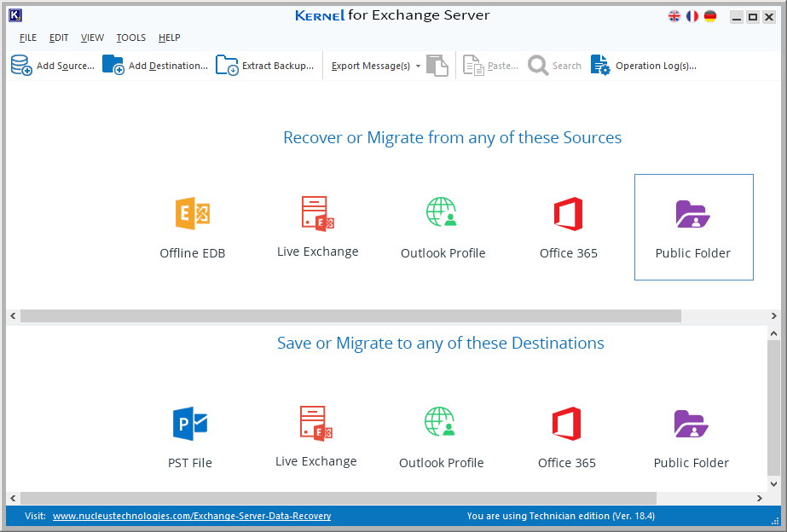Click destinations pane scroll down arrow

tap(773, 483)
